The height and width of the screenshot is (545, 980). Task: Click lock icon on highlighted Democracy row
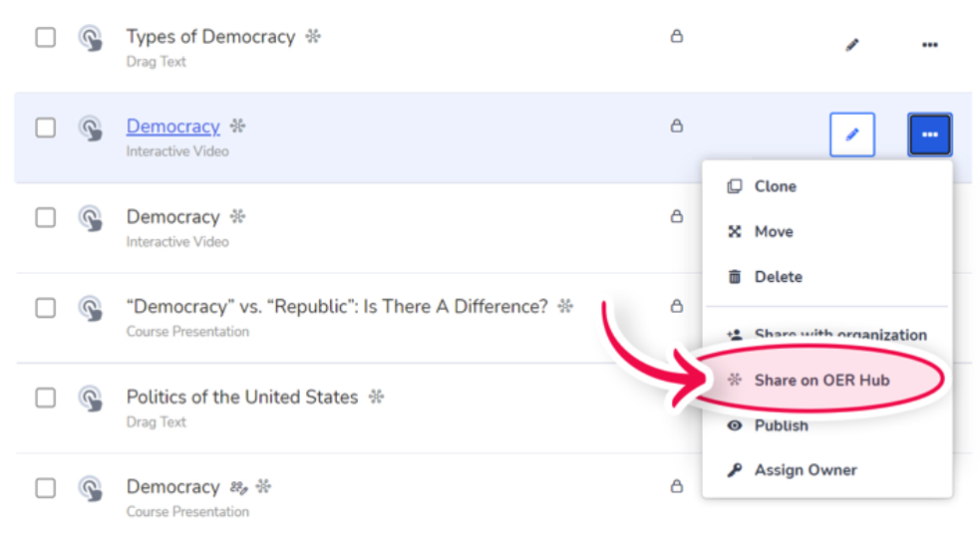(677, 127)
